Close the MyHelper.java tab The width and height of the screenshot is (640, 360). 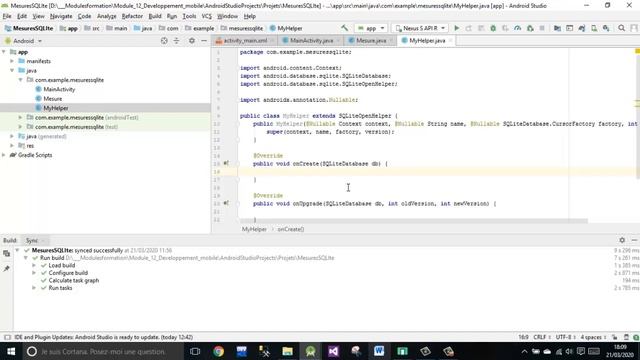click(451, 40)
